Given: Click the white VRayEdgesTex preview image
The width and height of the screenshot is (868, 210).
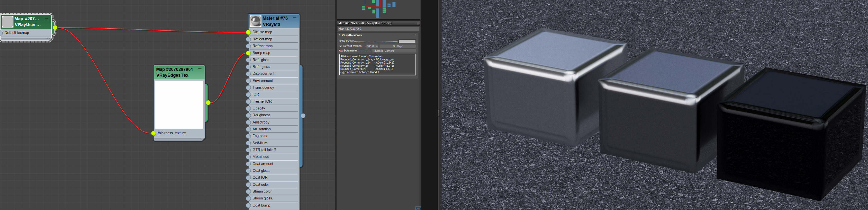Looking at the screenshot, I should tap(179, 104).
